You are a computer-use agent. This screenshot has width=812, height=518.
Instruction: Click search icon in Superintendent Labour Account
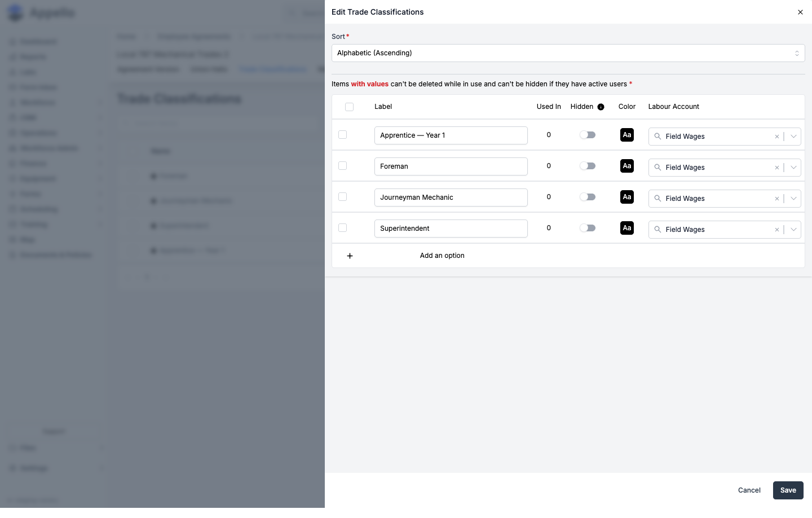(x=657, y=230)
